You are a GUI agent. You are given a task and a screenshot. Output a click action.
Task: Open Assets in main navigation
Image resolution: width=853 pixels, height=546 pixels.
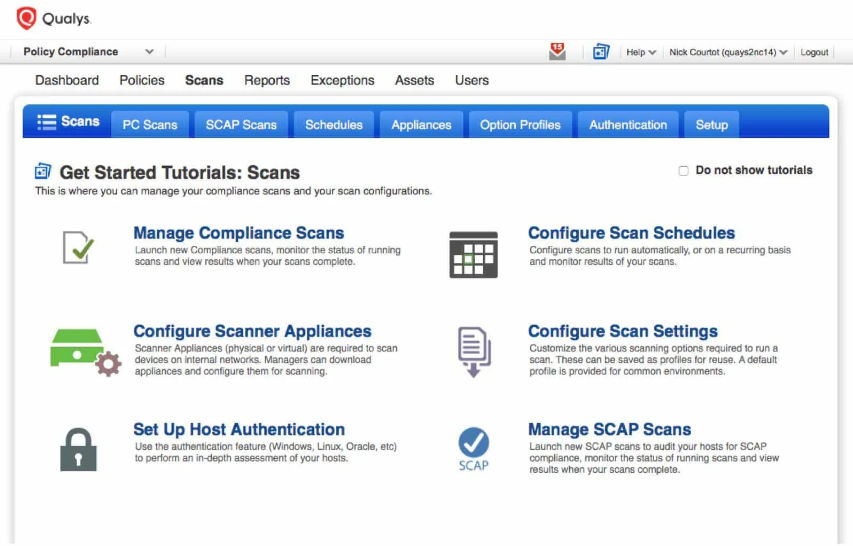[415, 80]
